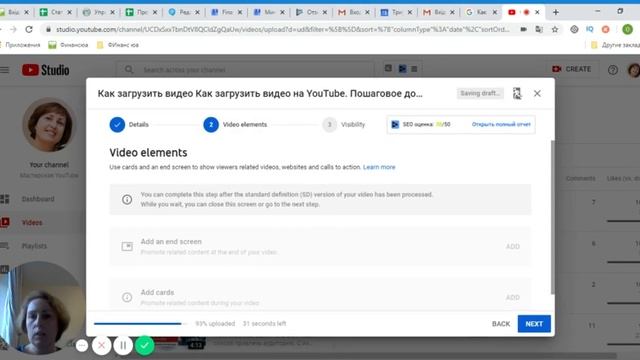This screenshot has height=360, width=640.
Task: Click the webcam recording bubble
Action: (40, 308)
